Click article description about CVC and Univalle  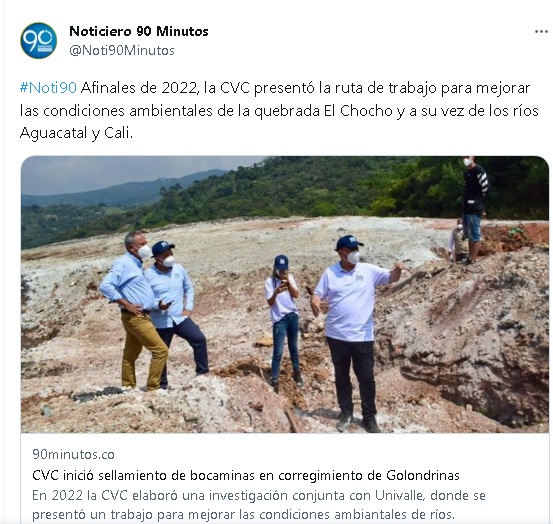(259, 505)
